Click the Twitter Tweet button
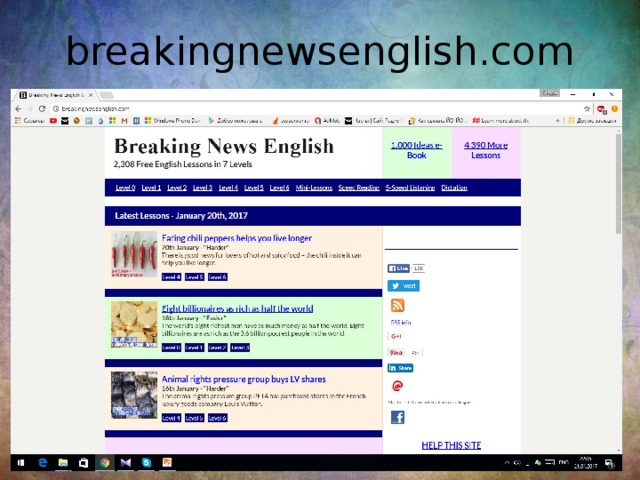 (403, 286)
